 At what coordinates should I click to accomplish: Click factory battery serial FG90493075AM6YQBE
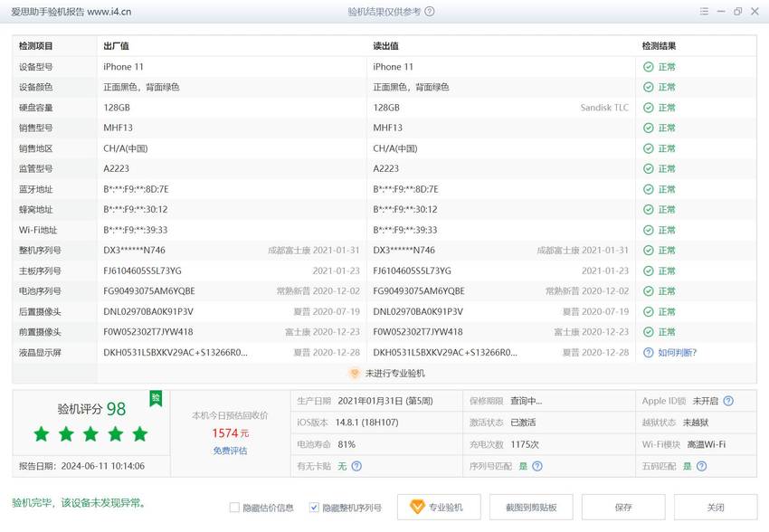point(149,291)
